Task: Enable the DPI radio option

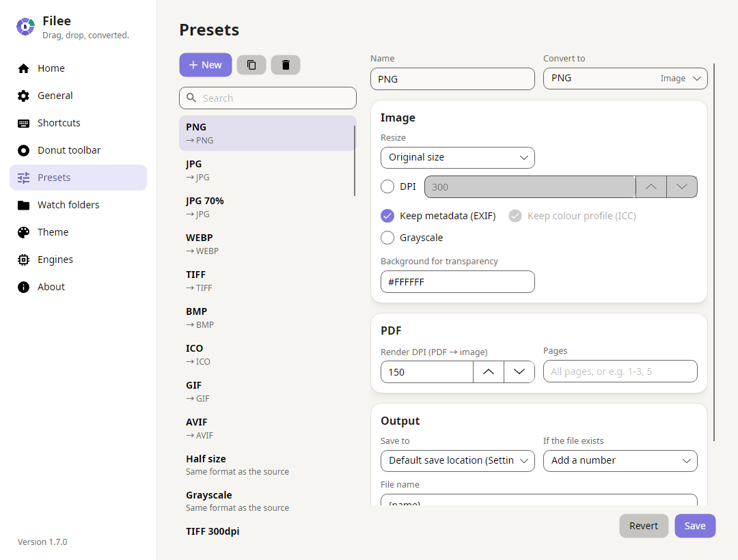Action: pyautogui.click(x=387, y=186)
